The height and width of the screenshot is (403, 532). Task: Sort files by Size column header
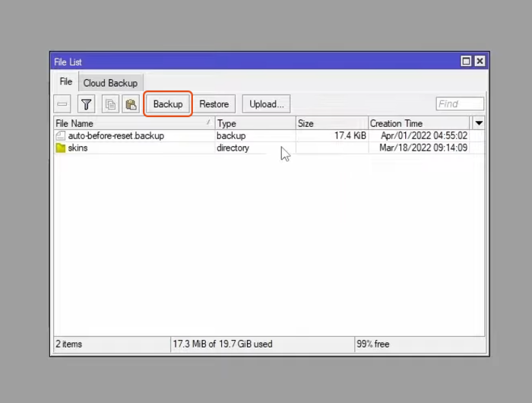pos(331,123)
